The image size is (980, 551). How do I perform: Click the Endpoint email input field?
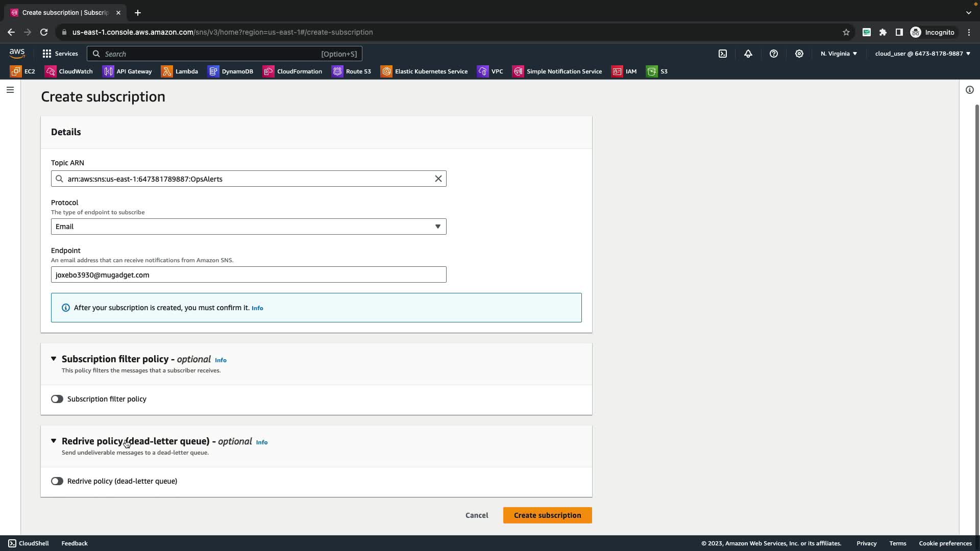[x=249, y=275]
